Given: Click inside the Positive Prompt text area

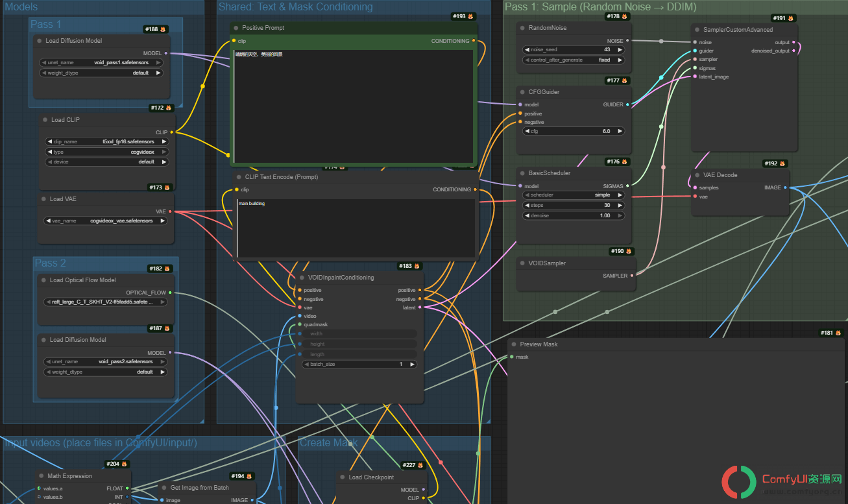Looking at the screenshot, I should pyautogui.click(x=354, y=106).
